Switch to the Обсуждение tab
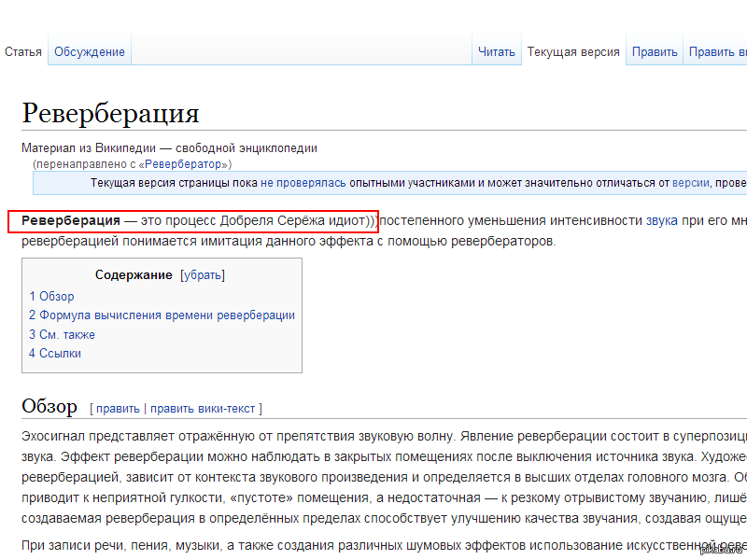 pos(90,52)
